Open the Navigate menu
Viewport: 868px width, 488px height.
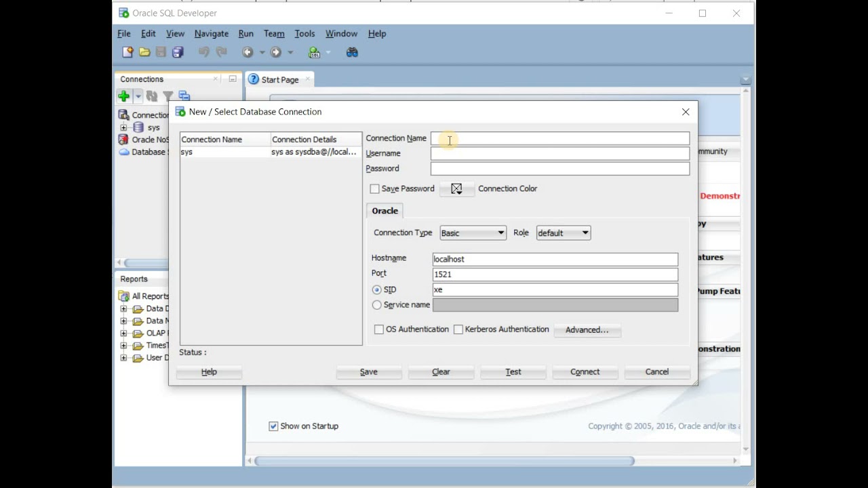(212, 33)
